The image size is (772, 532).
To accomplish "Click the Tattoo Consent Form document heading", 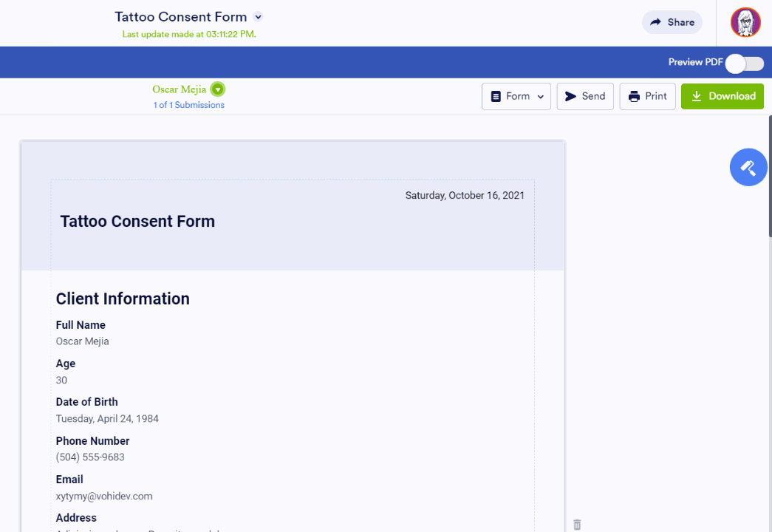I will tap(137, 222).
